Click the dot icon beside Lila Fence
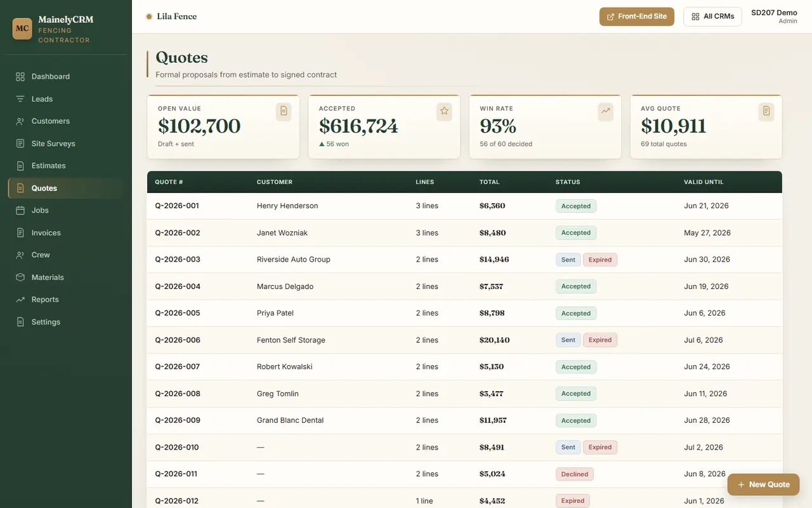Image resolution: width=812 pixels, height=508 pixels. [x=149, y=17]
